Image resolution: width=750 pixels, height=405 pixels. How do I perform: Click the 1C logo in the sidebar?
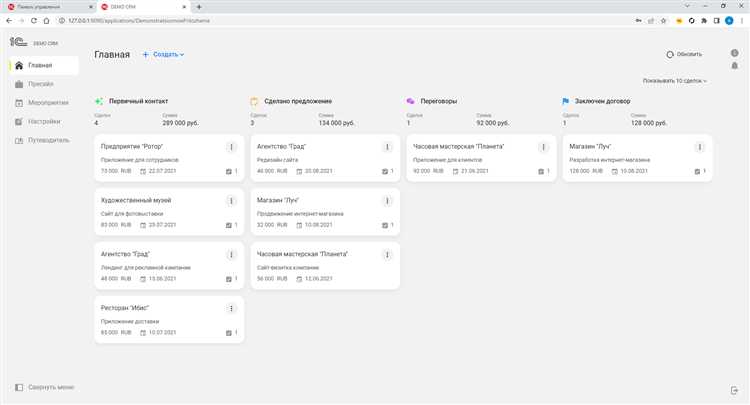(x=19, y=42)
